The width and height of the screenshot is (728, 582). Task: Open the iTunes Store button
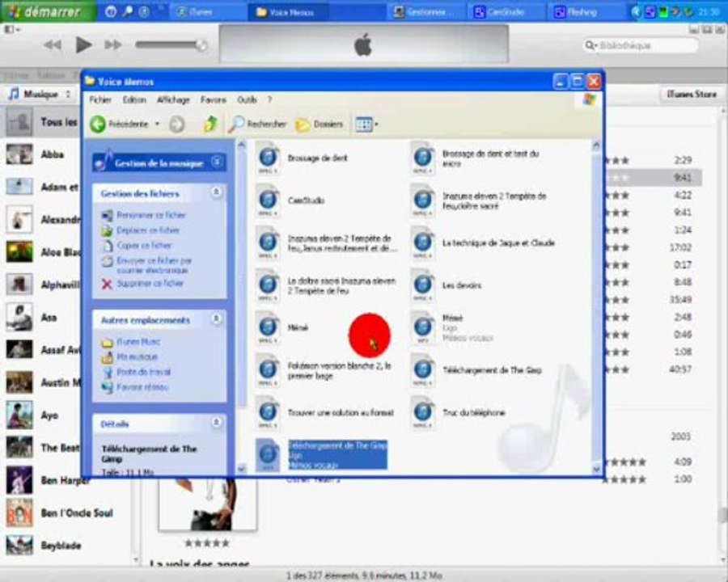pyautogui.click(x=692, y=95)
